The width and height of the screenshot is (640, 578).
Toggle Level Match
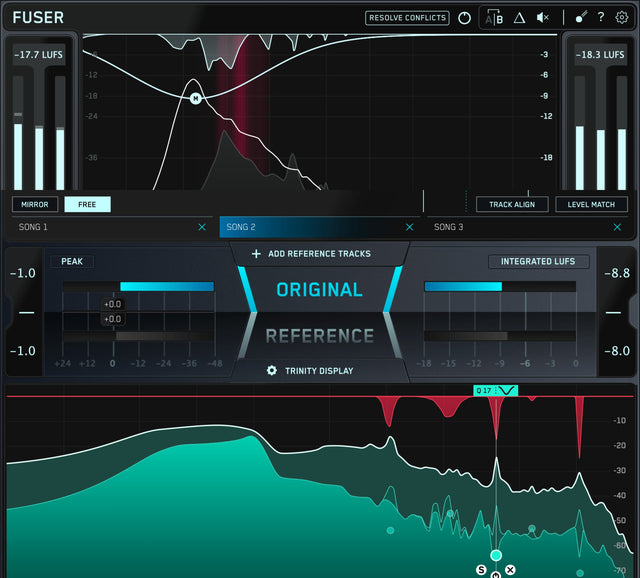pos(591,204)
